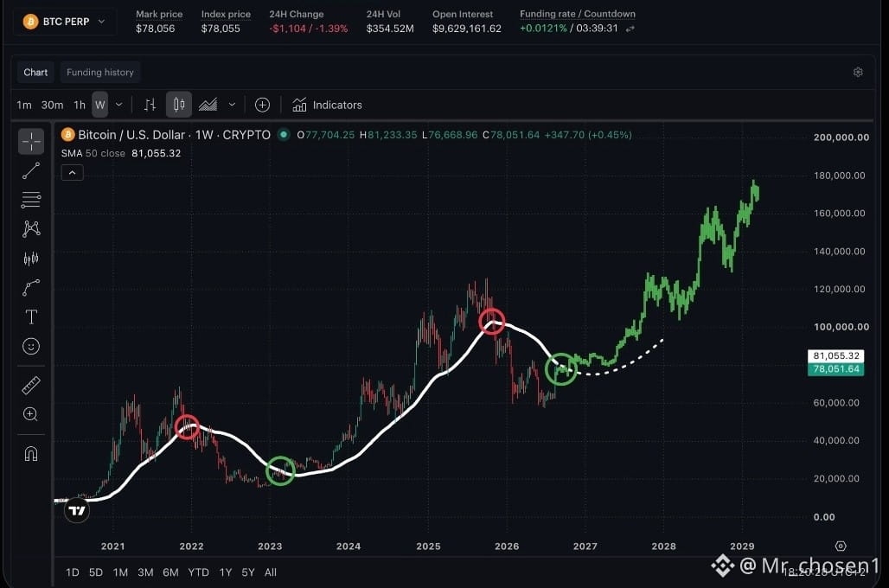
Task: Open the horizontal lines Fibonacci tool
Action: (x=31, y=200)
